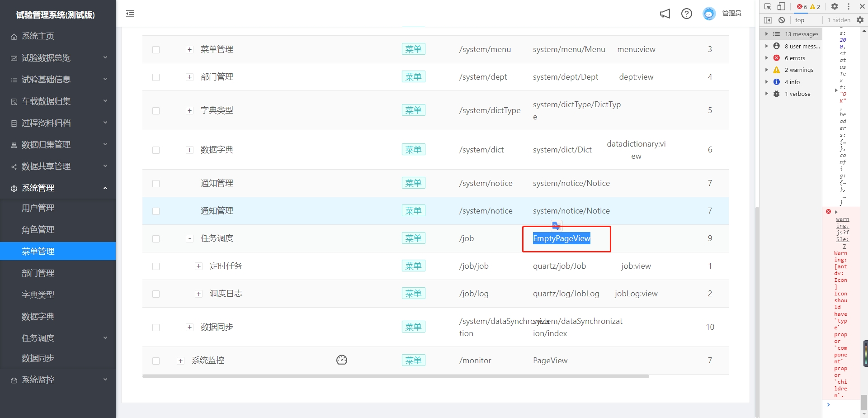
Task: Toggle the DevTools device toolbar icon
Action: [x=781, y=6]
